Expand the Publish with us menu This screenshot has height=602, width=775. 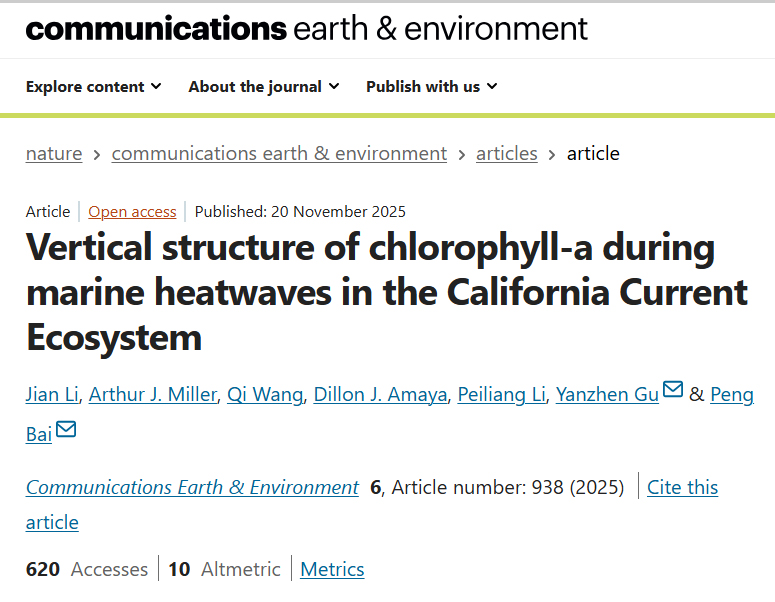pyautogui.click(x=431, y=87)
